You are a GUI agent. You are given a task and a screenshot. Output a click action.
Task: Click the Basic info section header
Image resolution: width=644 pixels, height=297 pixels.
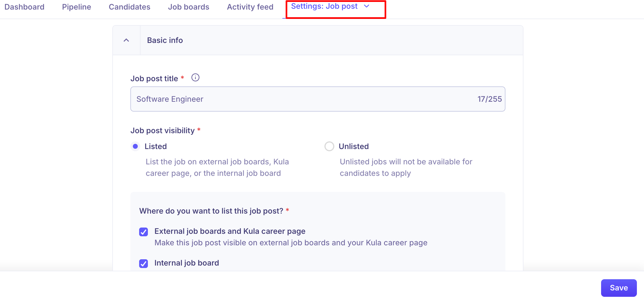(165, 40)
